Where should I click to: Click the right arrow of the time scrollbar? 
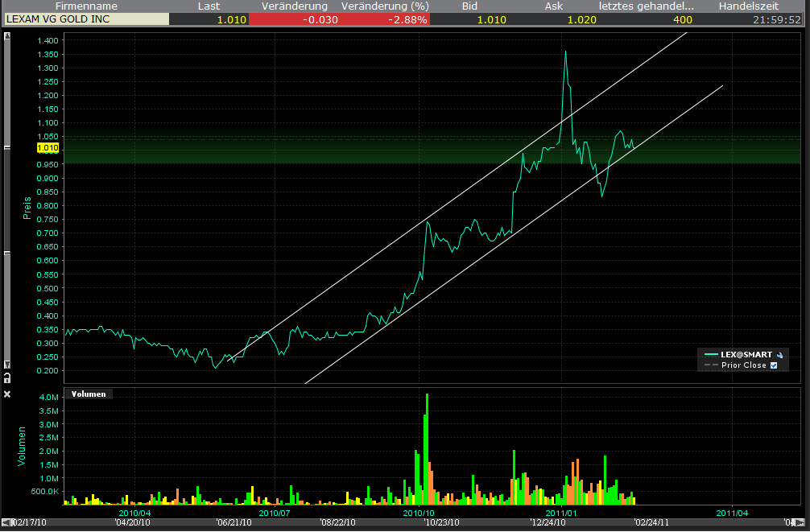click(x=800, y=522)
